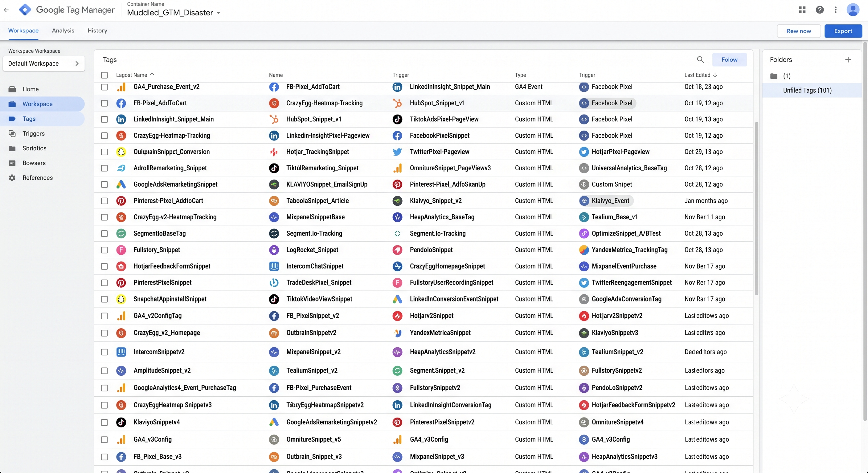Check the HotjarFeedbackFormSnippet row checkbox
Screen dimensions: 868x473
tap(104, 266)
